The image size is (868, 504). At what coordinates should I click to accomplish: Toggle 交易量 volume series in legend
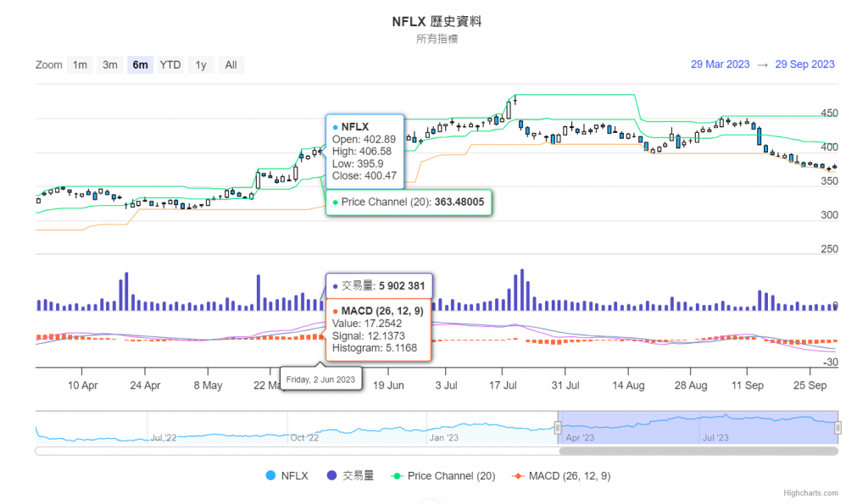click(350, 476)
